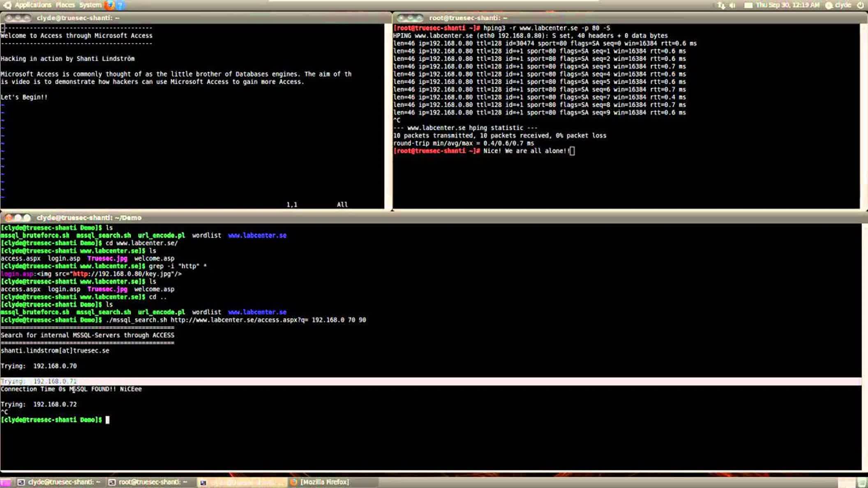Viewport: 868px width, 488px height.
Task: Close the clyde@truesec-shanti: ~ terminal window
Action: 9,18
